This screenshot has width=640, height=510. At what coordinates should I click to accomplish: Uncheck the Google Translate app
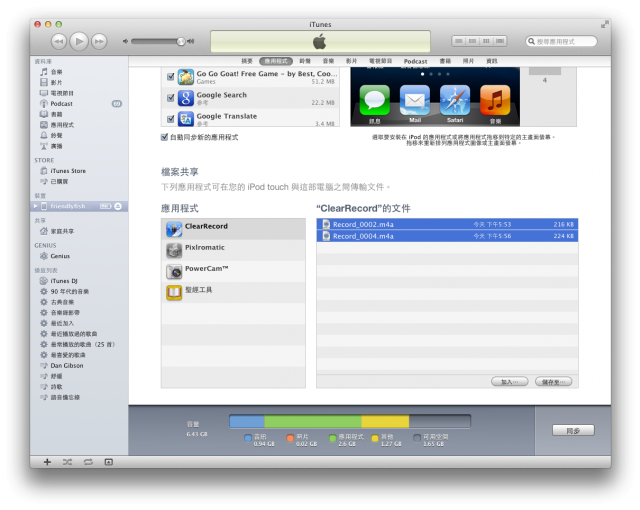[171, 119]
